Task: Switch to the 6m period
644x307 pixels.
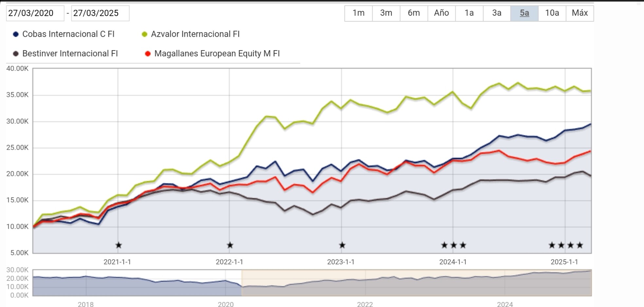Action: (x=414, y=13)
